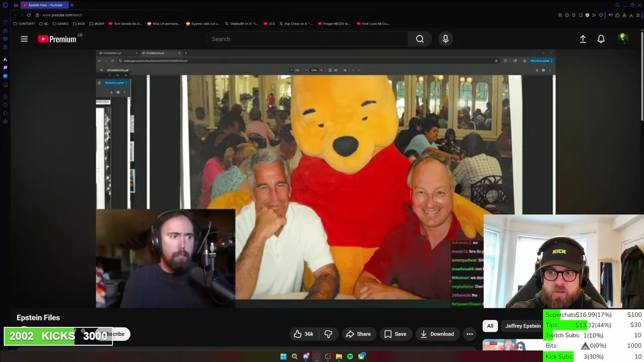This screenshot has height=362, width=644.
Task: Download the video
Action: (x=437, y=334)
